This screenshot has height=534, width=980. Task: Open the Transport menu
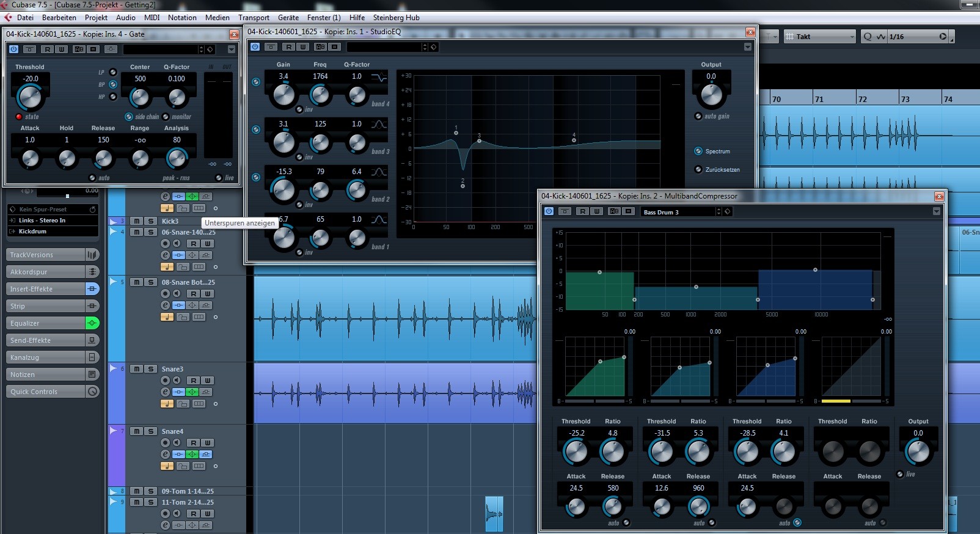tap(254, 17)
